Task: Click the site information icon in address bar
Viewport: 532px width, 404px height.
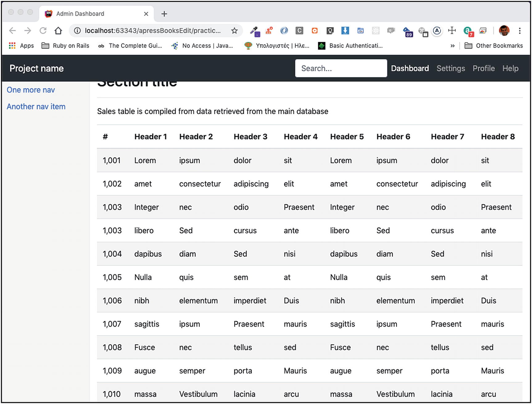Action: tap(77, 31)
